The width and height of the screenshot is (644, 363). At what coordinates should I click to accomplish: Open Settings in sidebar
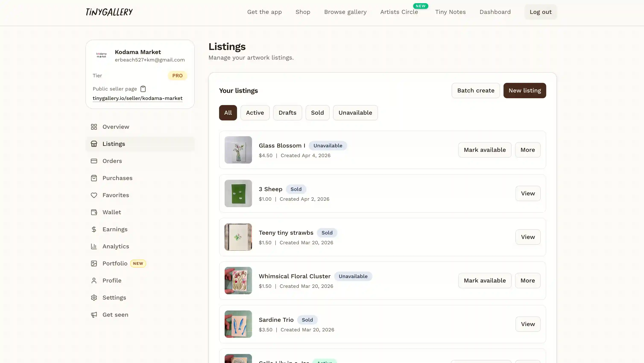pos(140,297)
